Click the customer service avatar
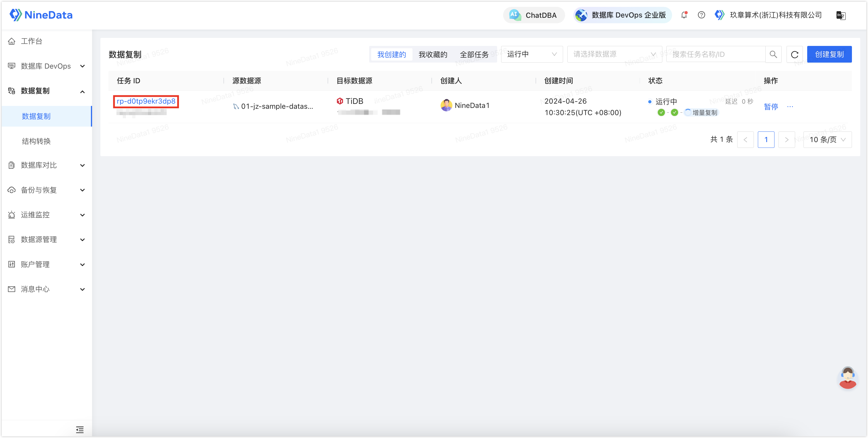The image size is (868, 438). [847, 377]
